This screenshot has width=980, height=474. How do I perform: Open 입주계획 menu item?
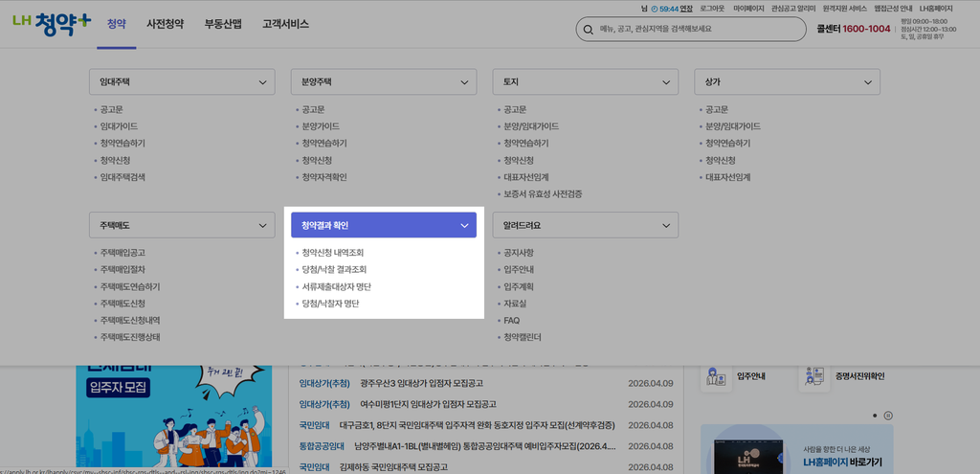[x=519, y=287]
